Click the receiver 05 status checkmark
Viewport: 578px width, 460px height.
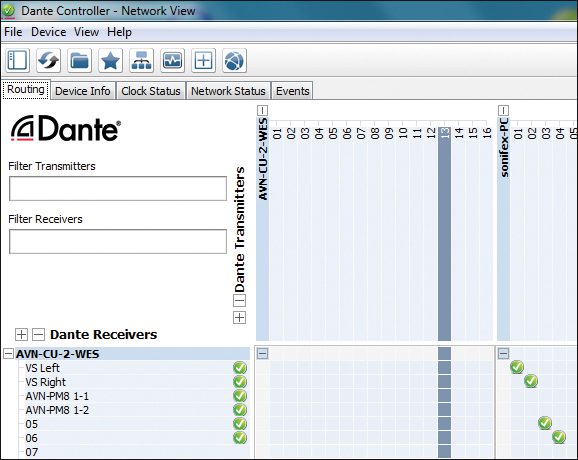[x=240, y=424]
